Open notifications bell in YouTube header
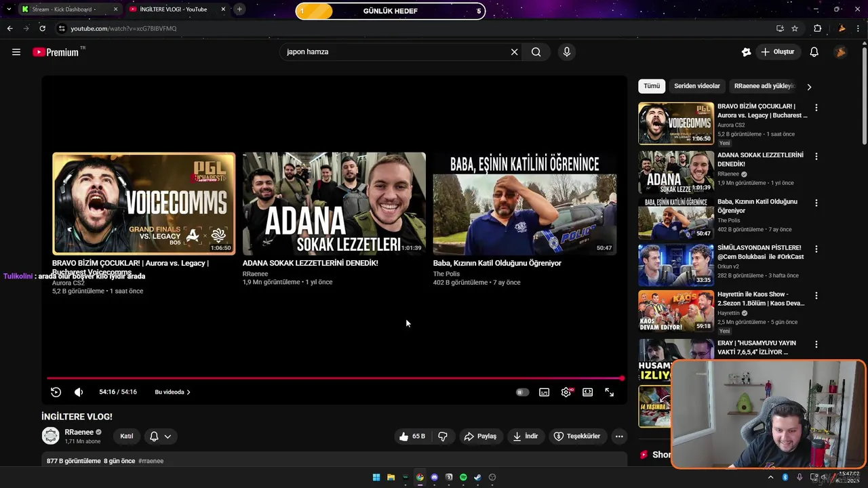This screenshot has height=488, width=868. (x=814, y=52)
